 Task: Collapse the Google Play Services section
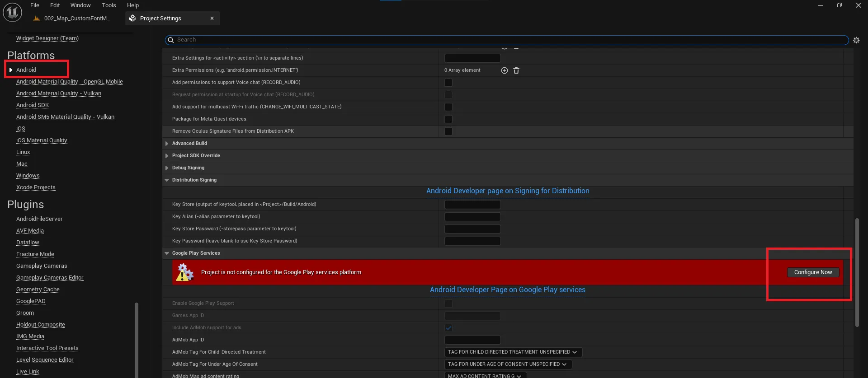[x=167, y=253]
